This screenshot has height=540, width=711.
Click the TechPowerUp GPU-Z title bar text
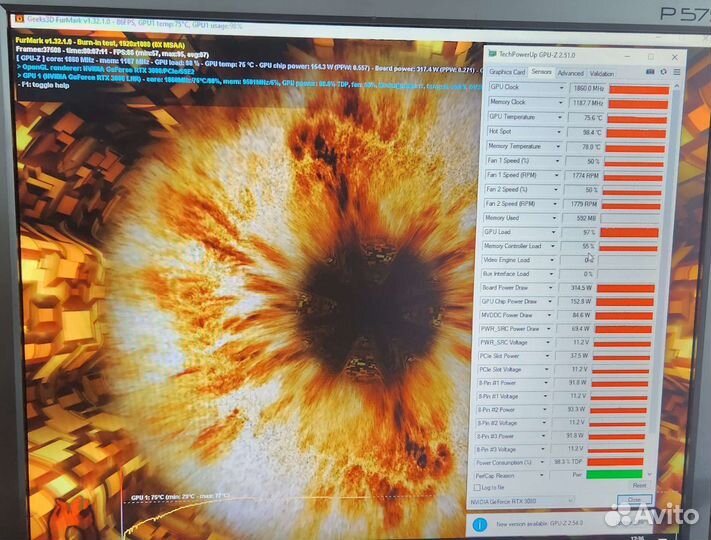pyautogui.click(x=537, y=55)
